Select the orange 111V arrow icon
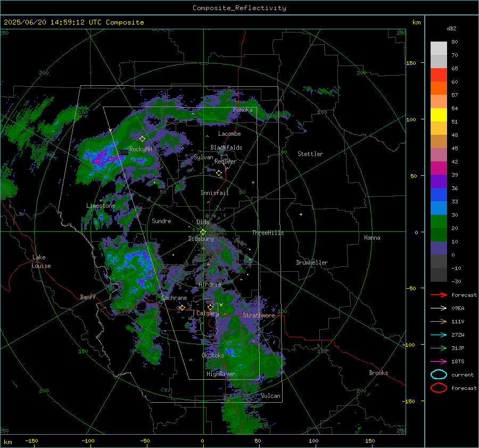The image size is (479, 448). pyautogui.click(x=439, y=321)
